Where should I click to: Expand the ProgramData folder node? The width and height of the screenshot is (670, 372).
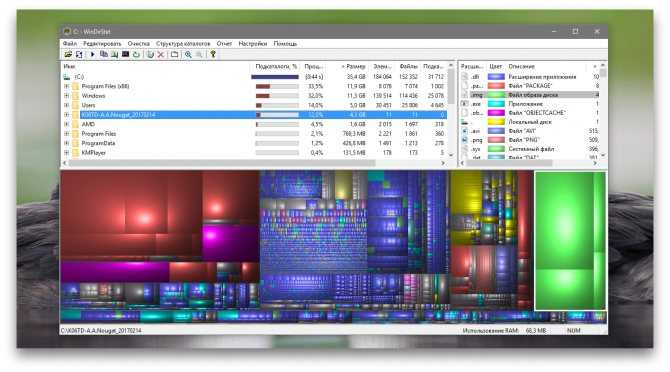pos(66,143)
